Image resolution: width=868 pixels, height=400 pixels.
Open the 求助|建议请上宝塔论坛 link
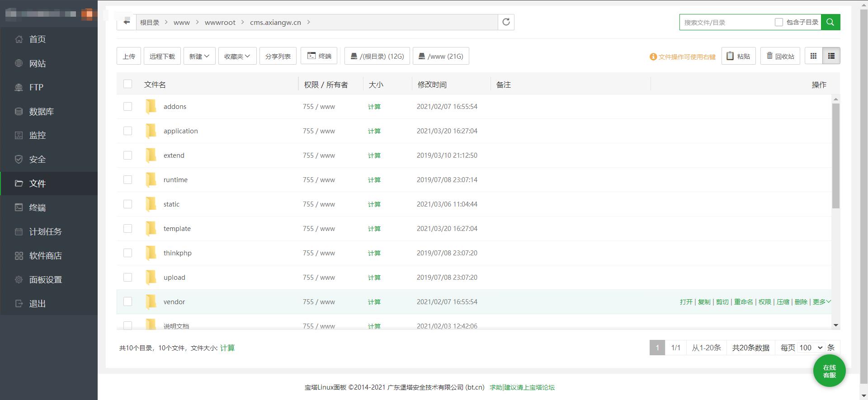[x=522, y=387]
